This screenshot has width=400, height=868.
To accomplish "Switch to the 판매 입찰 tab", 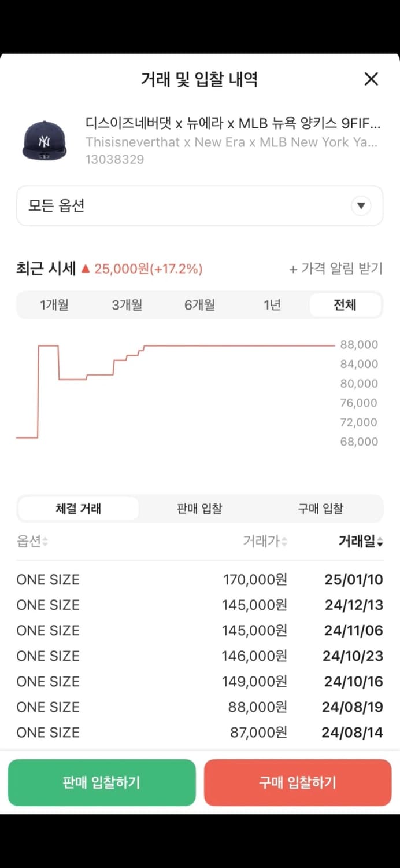I will pos(199,508).
